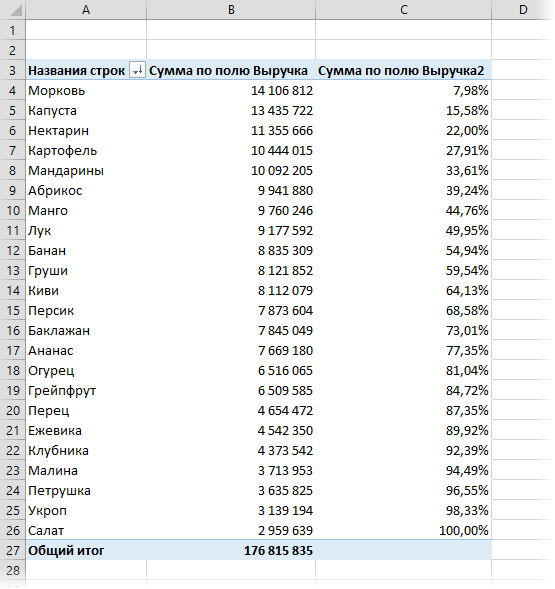Select the cell 'Огурец'

pos(86,370)
